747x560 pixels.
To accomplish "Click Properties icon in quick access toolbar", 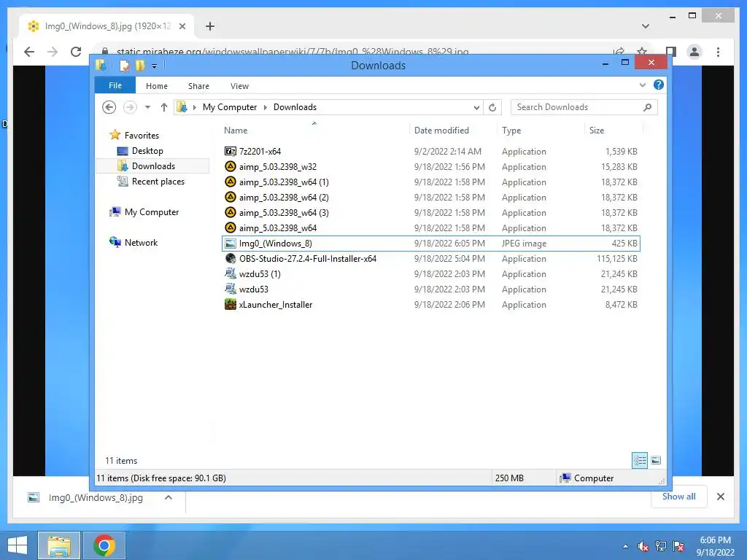I will point(124,65).
